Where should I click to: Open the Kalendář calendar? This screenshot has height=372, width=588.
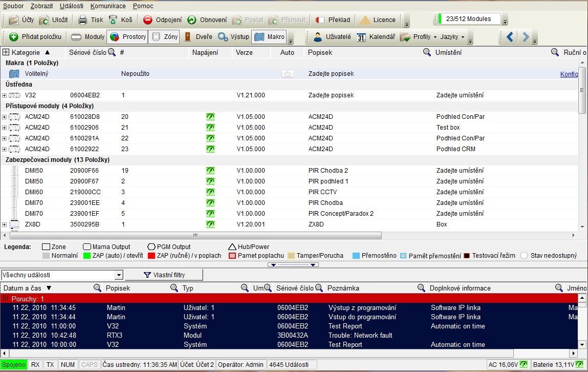point(361,37)
